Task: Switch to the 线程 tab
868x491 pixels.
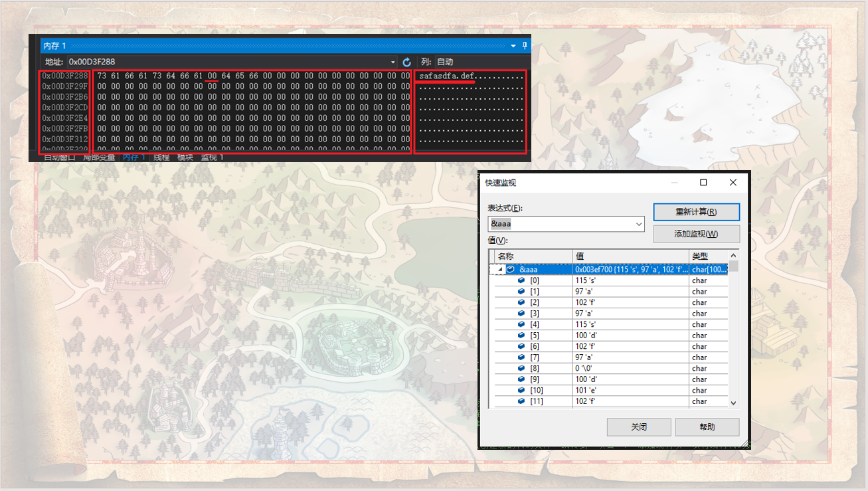Action: click(161, 157)
